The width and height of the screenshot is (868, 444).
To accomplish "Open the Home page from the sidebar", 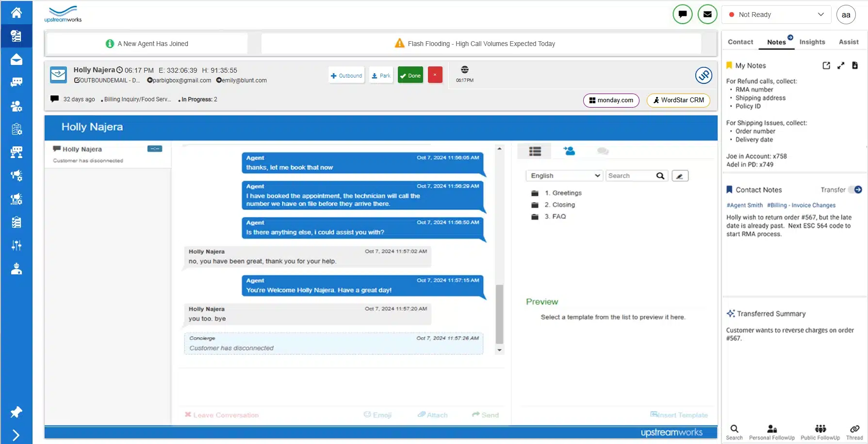I will click(x=16, y=12).
